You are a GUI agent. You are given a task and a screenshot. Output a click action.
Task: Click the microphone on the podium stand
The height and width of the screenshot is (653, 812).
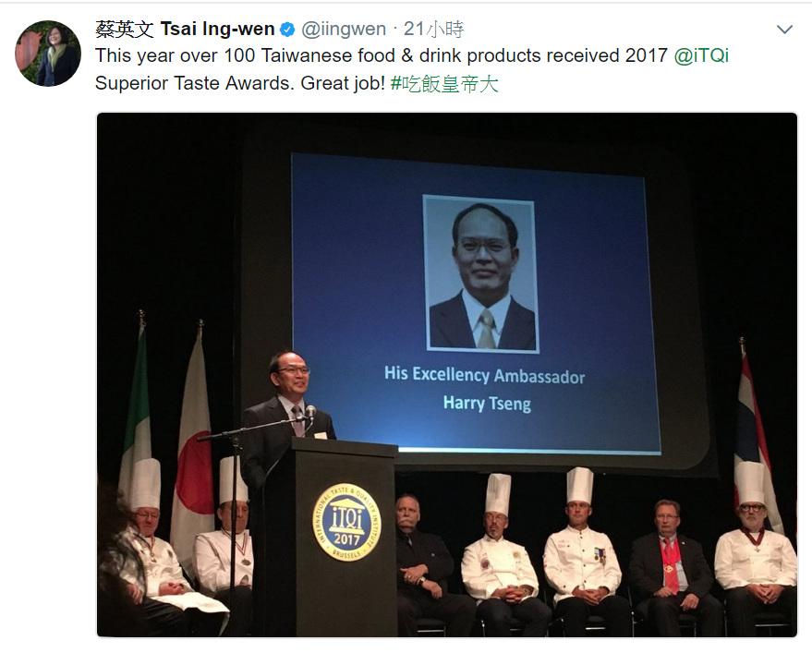310,412
